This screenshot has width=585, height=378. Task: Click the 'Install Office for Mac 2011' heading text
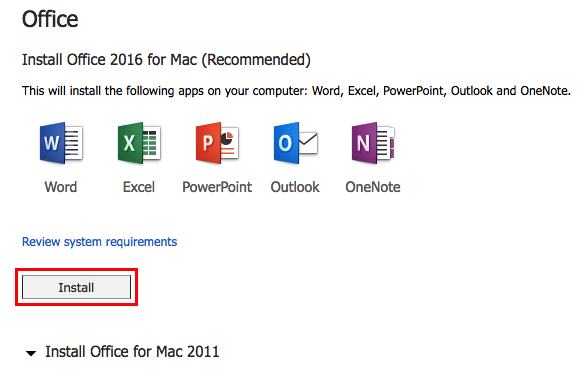click(x=132, y=352)
